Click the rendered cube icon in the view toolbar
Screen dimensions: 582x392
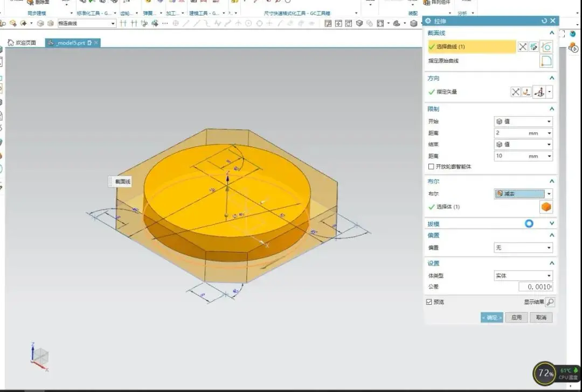pos(359,23)
